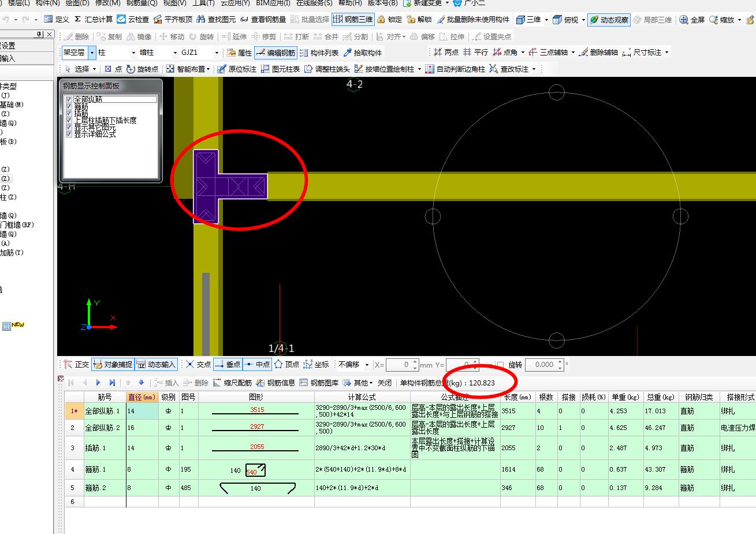
Task: Toggle 正交 ortho mode
Action: pos(77,365)
